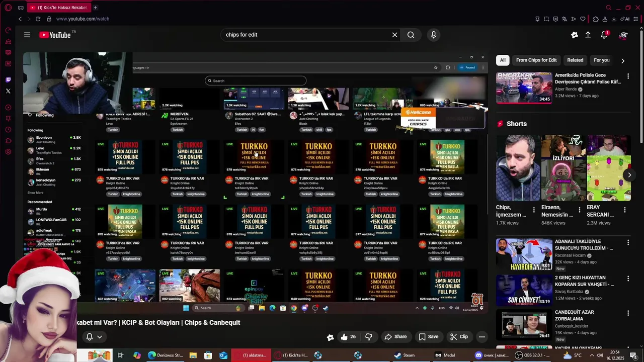Open options for 2 GENÇ KIZI HAYATTAN video

click(628, 279)
